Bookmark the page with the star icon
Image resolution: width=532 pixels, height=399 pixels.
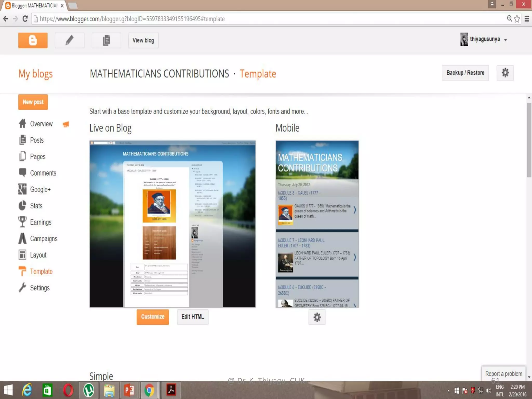point(517,19)
